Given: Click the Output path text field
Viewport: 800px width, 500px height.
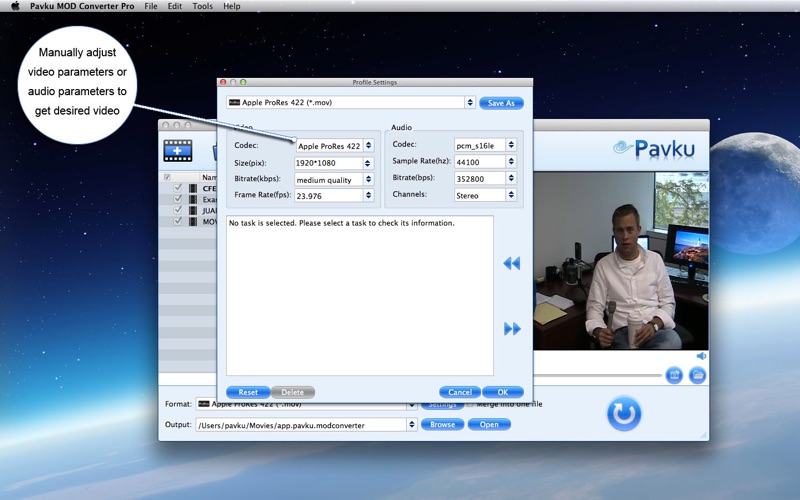Looking at the screenshot, I should 301,425.
